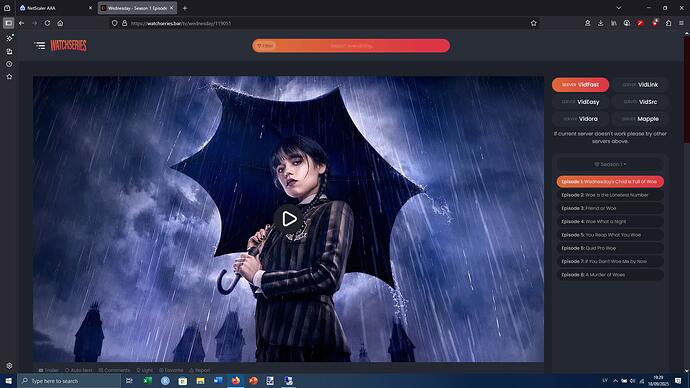Focus the site search input field
Screen dimensions: 690x388
click(x=352, y=46)
